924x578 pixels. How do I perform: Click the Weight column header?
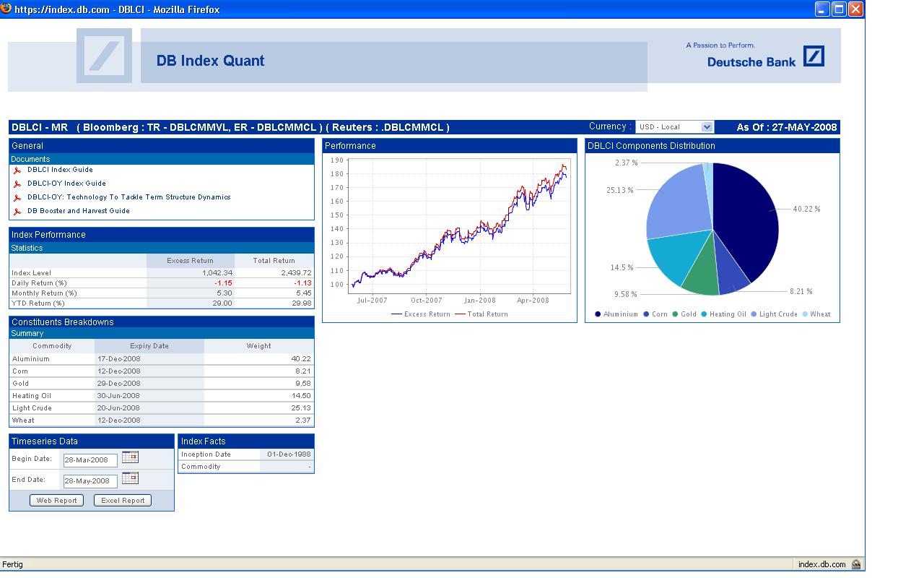click(x=259, y=346)
